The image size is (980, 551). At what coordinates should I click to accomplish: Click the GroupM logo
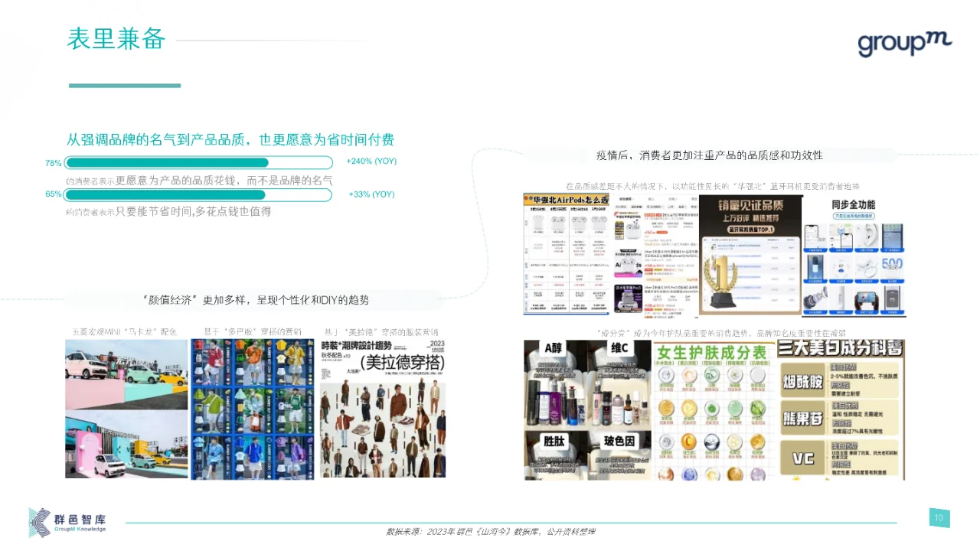(x=904, y=43)
